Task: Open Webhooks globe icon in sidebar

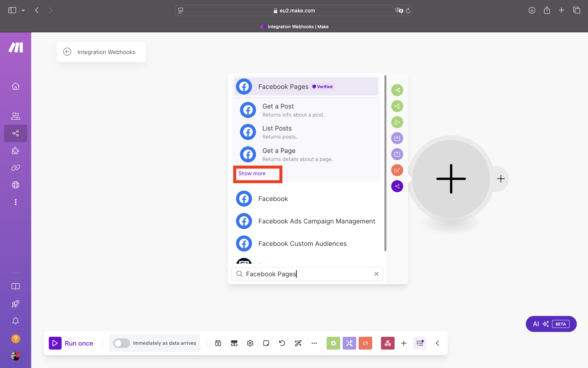Action: (x=16, y=185)
